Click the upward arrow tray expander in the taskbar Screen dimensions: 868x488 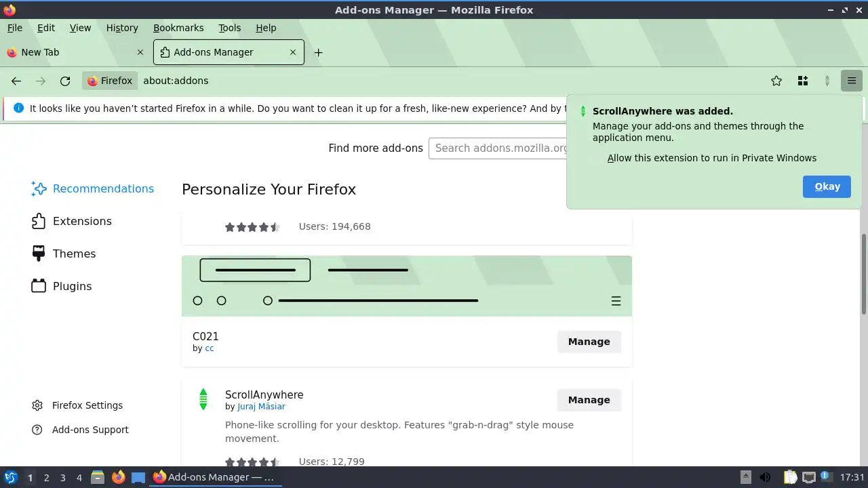746,477
